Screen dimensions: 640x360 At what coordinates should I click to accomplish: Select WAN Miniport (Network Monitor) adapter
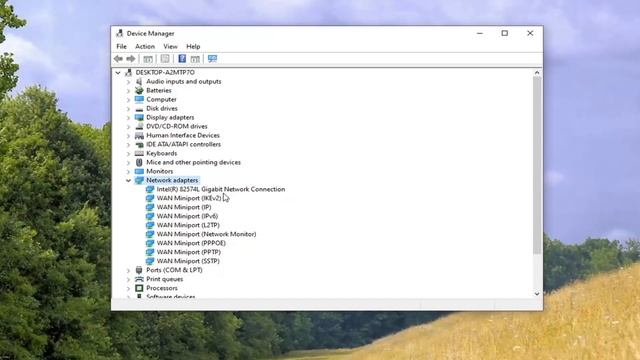(206, 234)
